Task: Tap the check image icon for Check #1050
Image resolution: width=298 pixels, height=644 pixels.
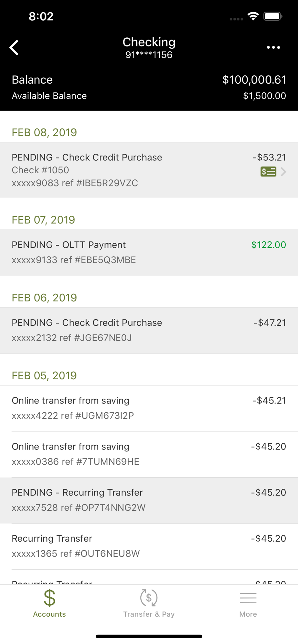Action: point(268,172)
